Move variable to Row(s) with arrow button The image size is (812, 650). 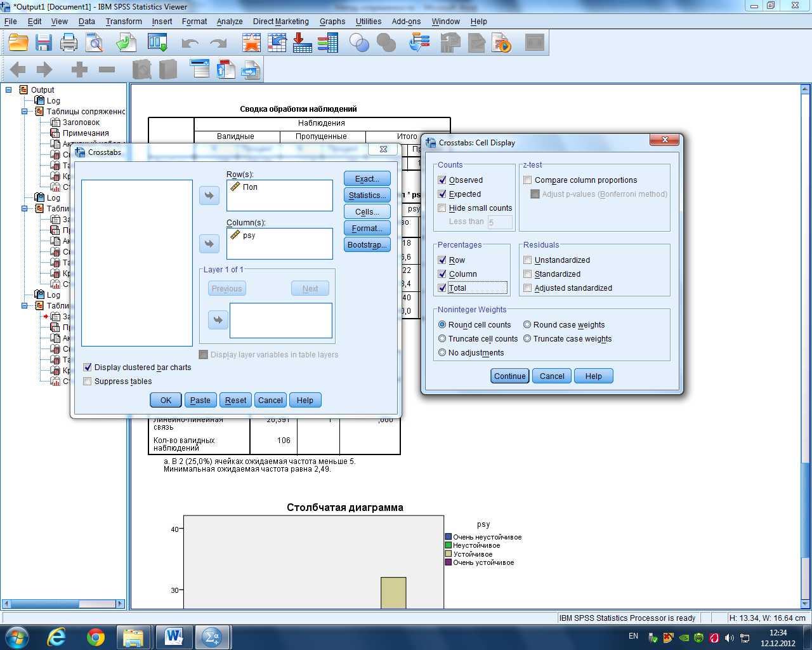coord(209,196)
